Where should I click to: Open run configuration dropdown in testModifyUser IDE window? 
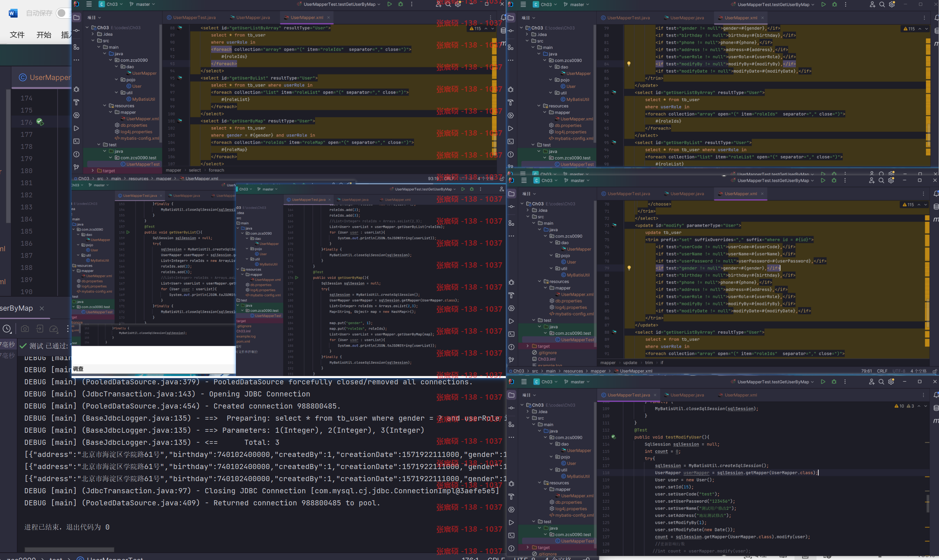[772, 382]
